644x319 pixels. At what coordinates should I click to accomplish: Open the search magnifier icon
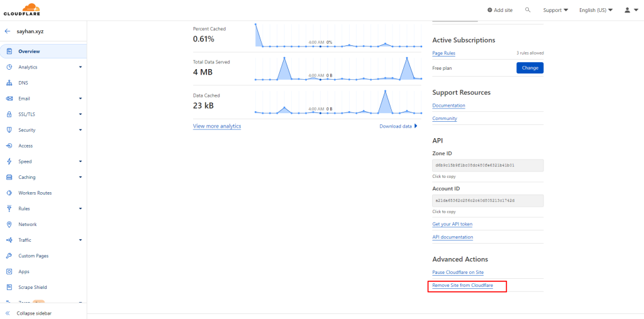click(x=528, y=10)
